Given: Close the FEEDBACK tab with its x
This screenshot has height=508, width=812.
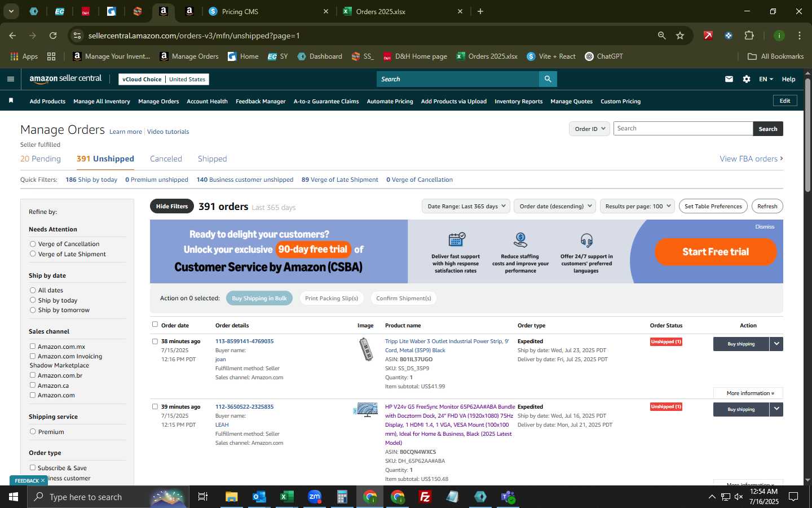Looking at the screenshot, I should (x=42, y=480).
